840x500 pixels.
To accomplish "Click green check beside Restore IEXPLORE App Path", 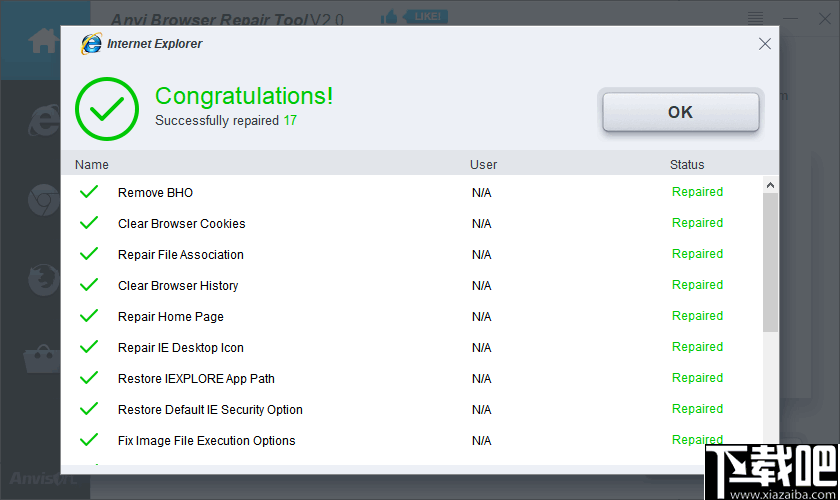I will pos(89,378).
